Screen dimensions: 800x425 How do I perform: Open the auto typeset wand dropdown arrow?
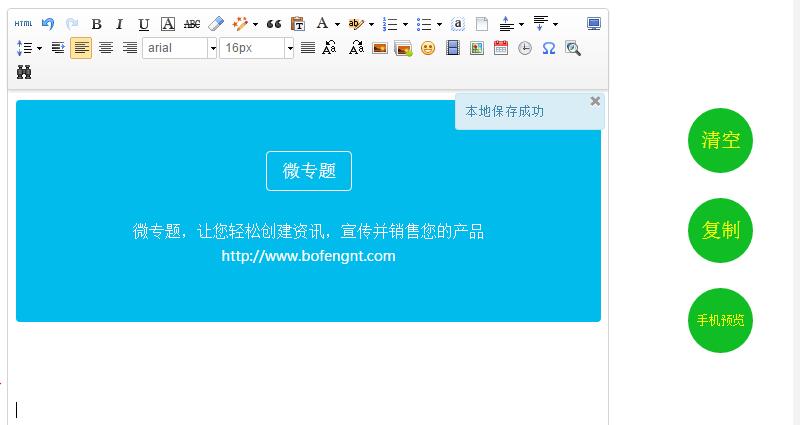[x=255, y=24]
